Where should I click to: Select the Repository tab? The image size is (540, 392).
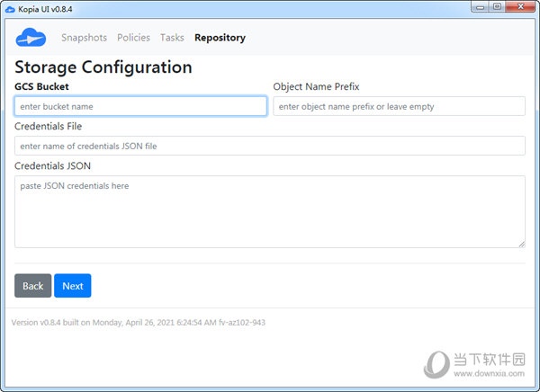tap(220, 38)
